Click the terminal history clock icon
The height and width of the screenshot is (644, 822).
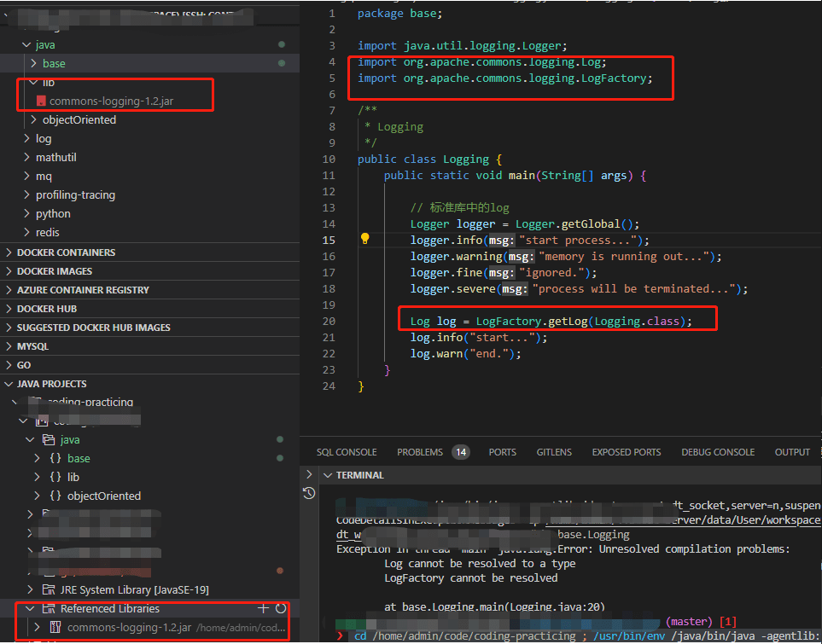[309, 493]
